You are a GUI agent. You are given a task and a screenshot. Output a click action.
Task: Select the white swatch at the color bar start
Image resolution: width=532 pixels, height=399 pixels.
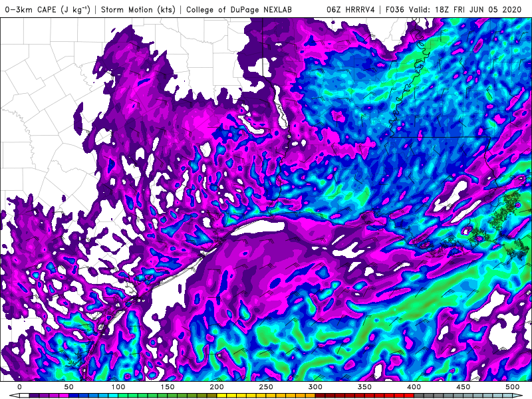(25, 396)
